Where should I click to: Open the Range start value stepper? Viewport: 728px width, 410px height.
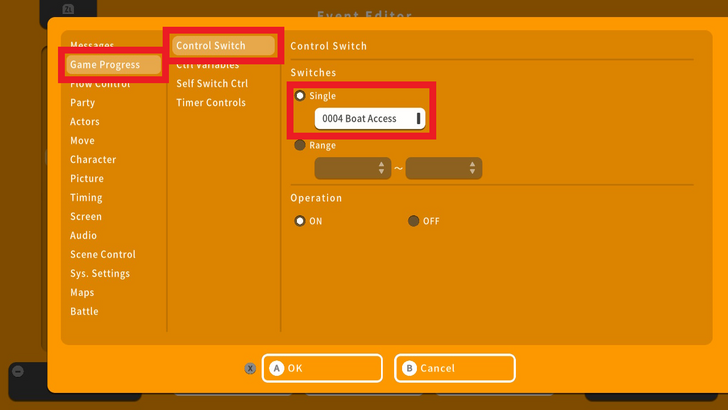click(x=352, y=168)
